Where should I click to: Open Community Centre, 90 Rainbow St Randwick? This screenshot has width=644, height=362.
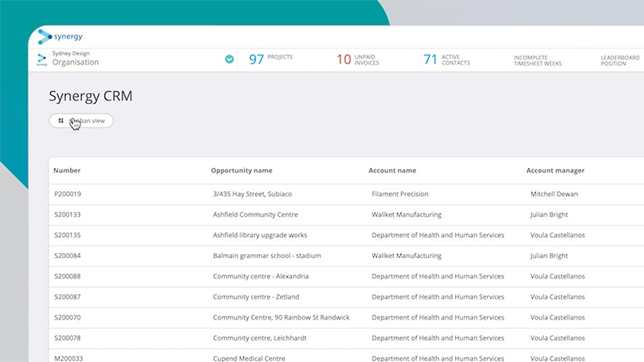coord(281,317)
